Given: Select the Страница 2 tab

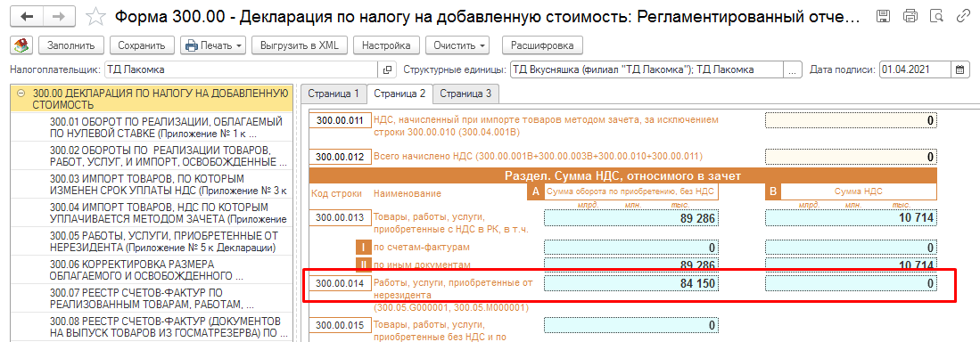Looking at the screenshot, I should (399, 94).
